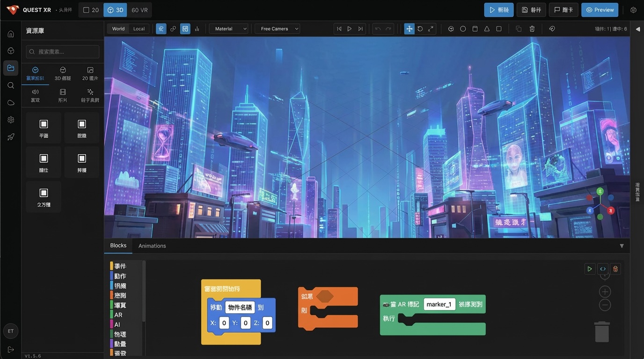Select the sound effects asset tab
Viewport: 644px width, 359px height.
(x=36, y=96)
